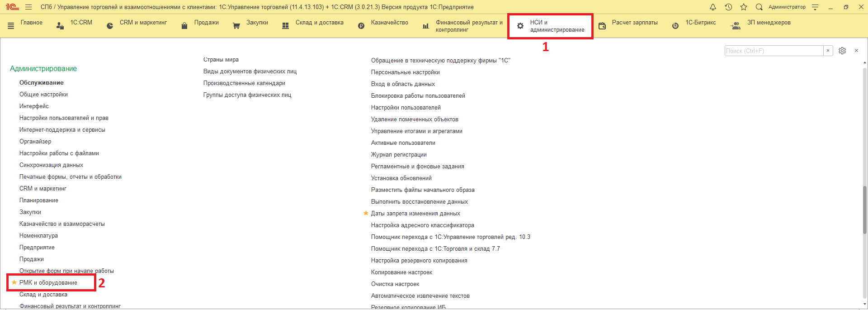Open the Продажи section
Screen dimensions: 868x310
pyautogui.click(x=206, y=23)
